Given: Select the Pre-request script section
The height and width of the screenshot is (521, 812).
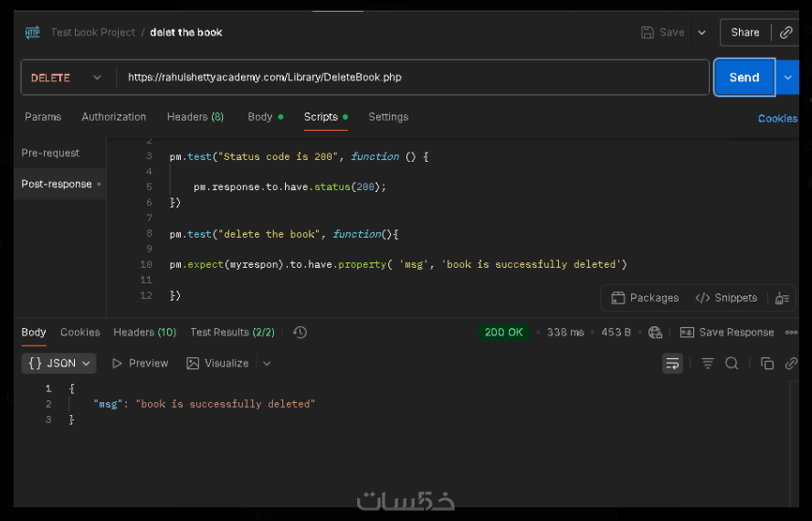Looking at the screenshot, I should point(50,154).
